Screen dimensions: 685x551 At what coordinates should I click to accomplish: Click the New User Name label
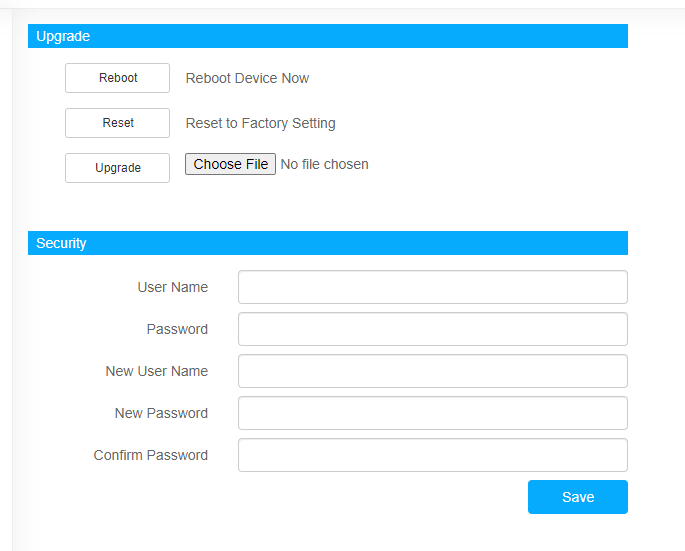[156, 371]
